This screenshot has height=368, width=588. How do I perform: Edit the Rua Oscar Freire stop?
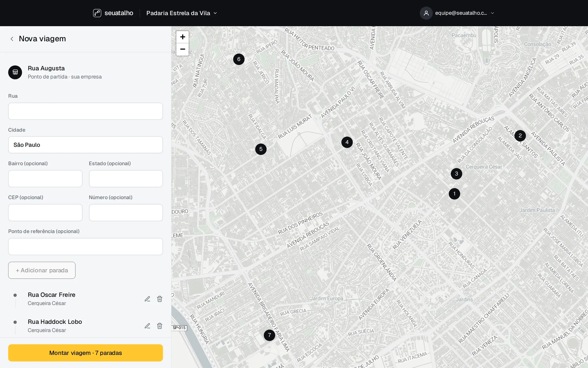click(147, 299)
